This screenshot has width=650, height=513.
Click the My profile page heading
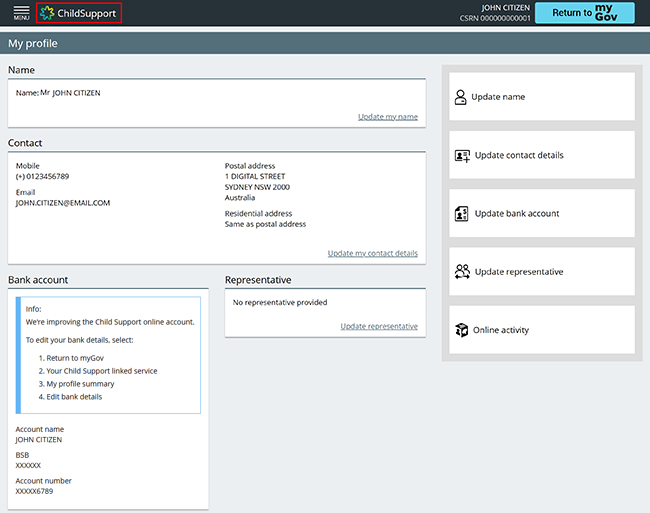click(33, 44)
